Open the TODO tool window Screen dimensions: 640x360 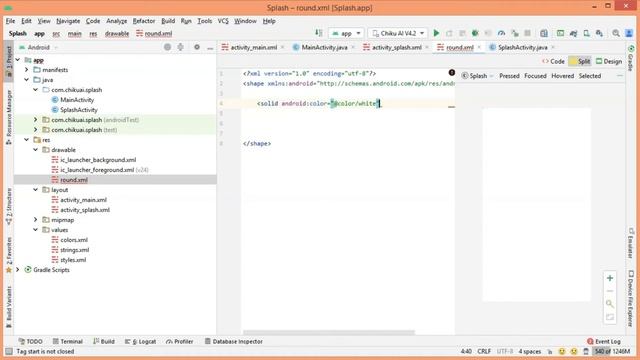point(31,342)
